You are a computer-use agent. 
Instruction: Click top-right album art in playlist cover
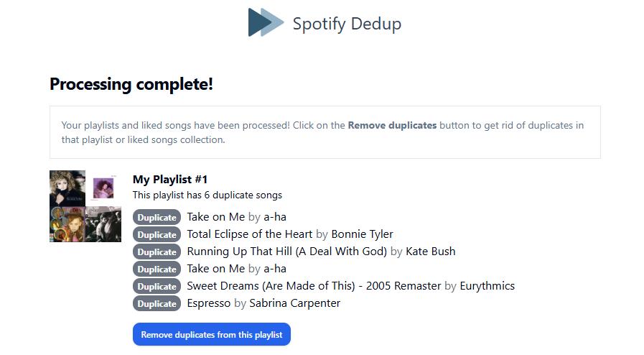(x=103, y=188)
